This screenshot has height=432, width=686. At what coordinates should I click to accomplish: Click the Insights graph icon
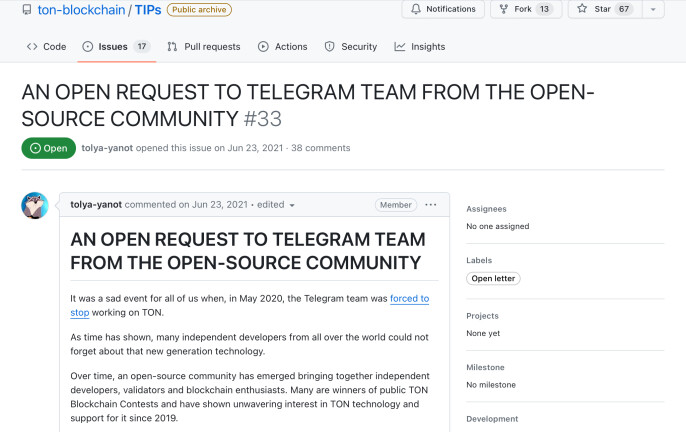(400, 46)
